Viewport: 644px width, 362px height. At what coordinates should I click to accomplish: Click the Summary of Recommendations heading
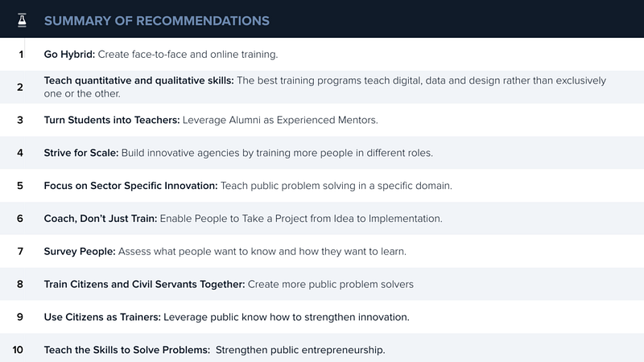156,21
